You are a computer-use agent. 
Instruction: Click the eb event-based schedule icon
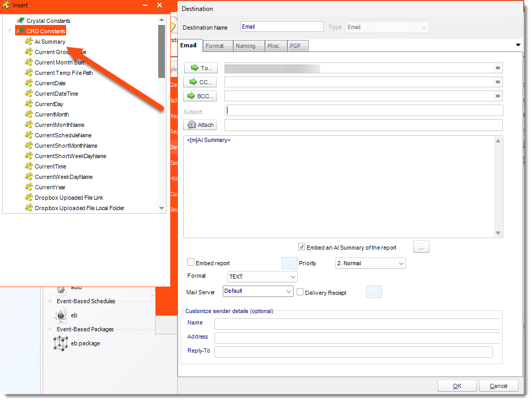(61, 315)
